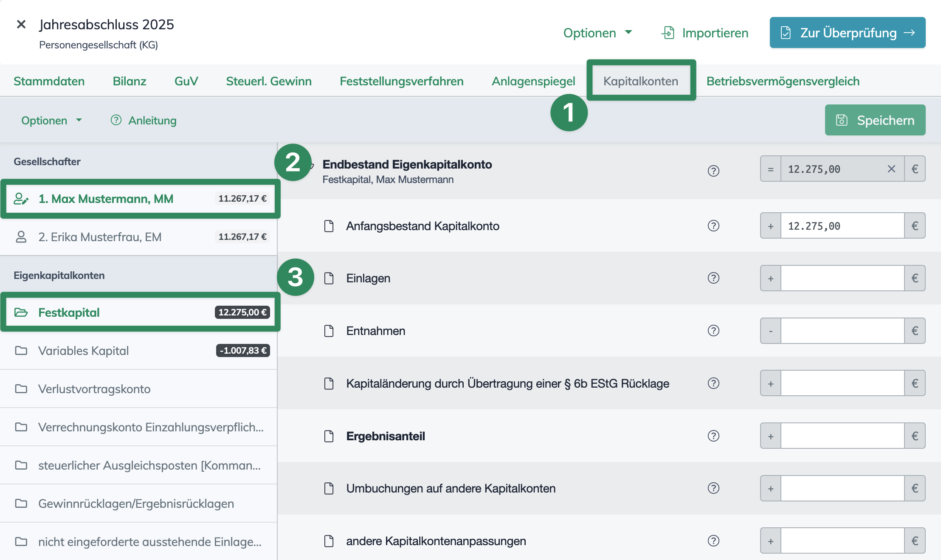Close the Jahresabschluss 2025 dialog

[x=21, y=24]
